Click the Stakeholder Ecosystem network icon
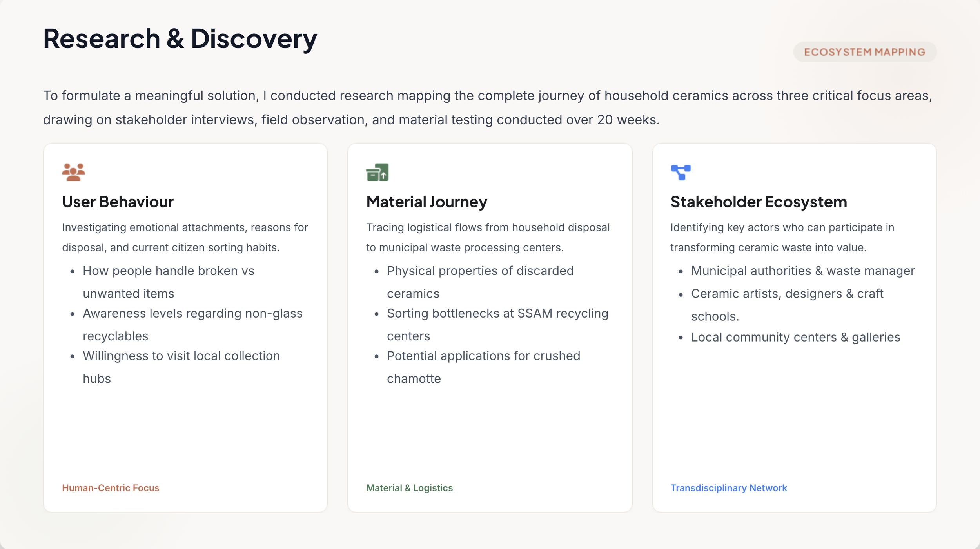 (681, 172)
